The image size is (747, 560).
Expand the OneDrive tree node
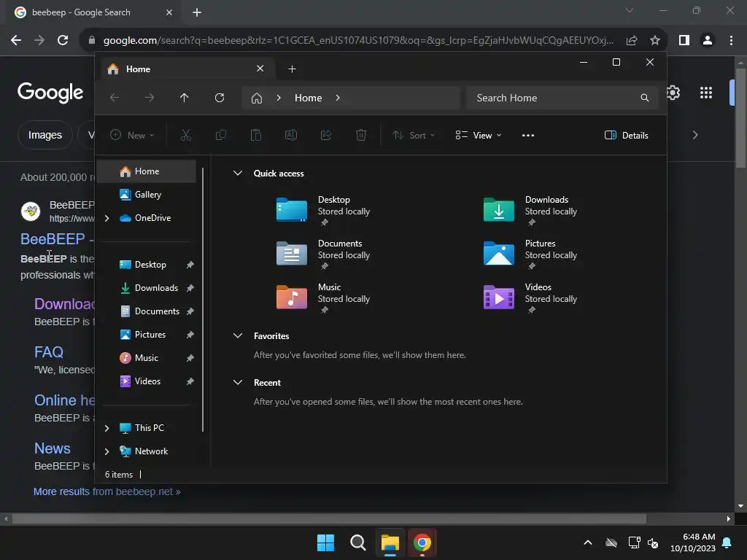pos(107,218)
